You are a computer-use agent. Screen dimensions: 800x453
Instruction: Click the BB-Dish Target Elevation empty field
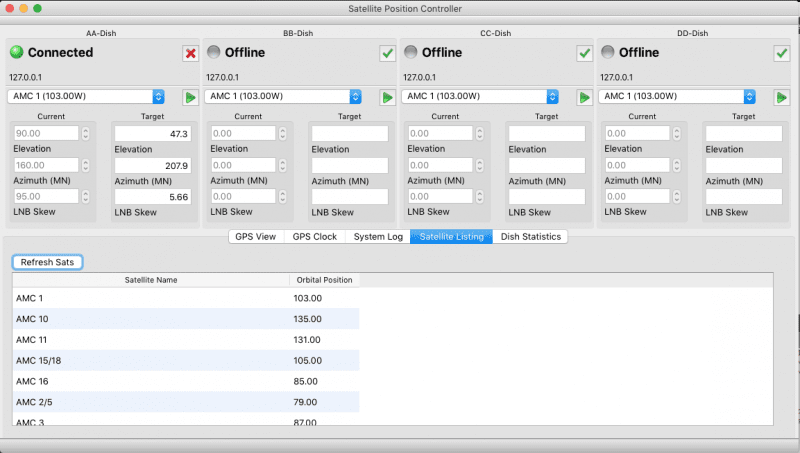tap(350, 134)
